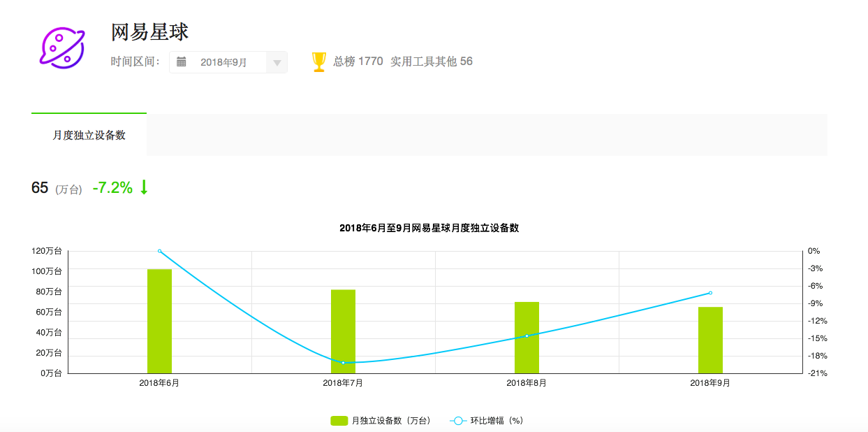The height and width of the screenshot is (432, 868).
Task: Toggle 环比增幅（%）legend line marker
Action: tap(458, 421)
